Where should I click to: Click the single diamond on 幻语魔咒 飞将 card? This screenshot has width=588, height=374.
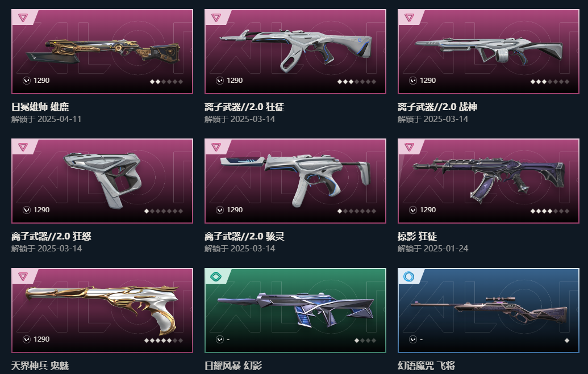[566, 341]
